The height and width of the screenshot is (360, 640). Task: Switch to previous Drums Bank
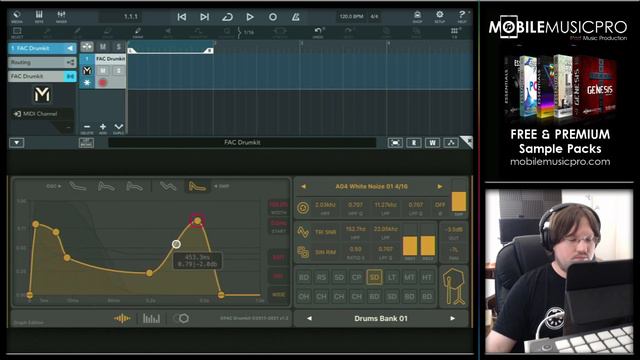pyautogui.click(x=309, y=318)
